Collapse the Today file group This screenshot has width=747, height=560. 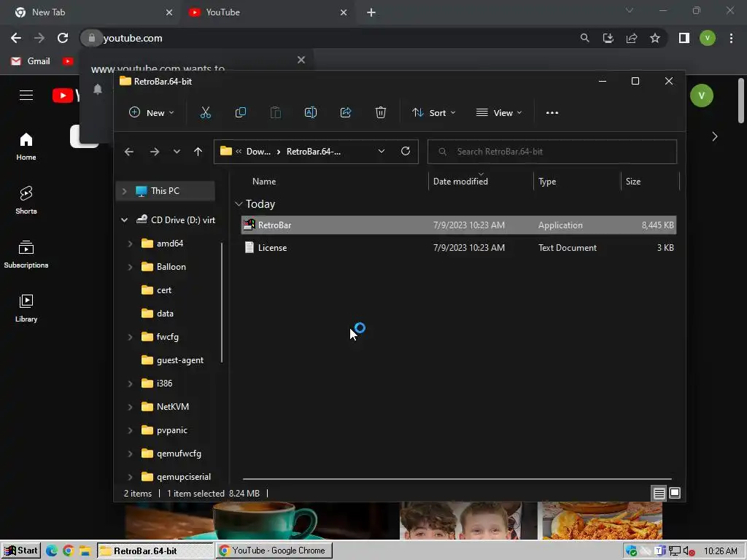coord(239,204)
